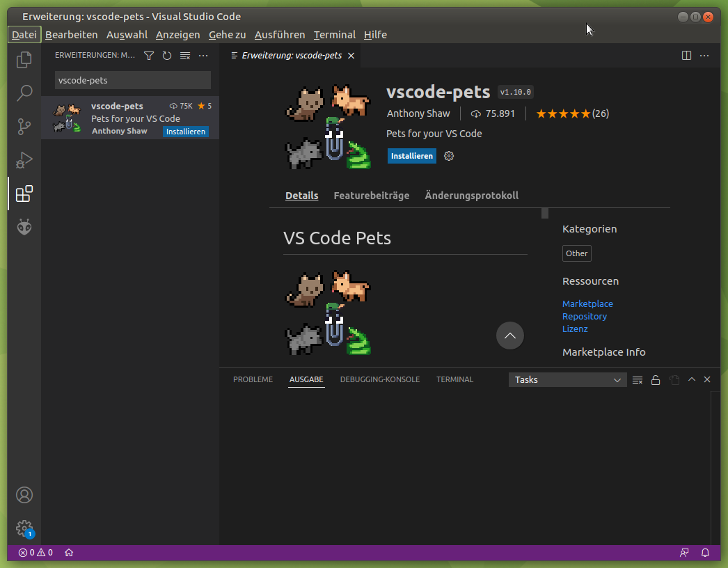Open the Ausführen menu
Viewport: 728px width, 568px height.
point(280,35)
